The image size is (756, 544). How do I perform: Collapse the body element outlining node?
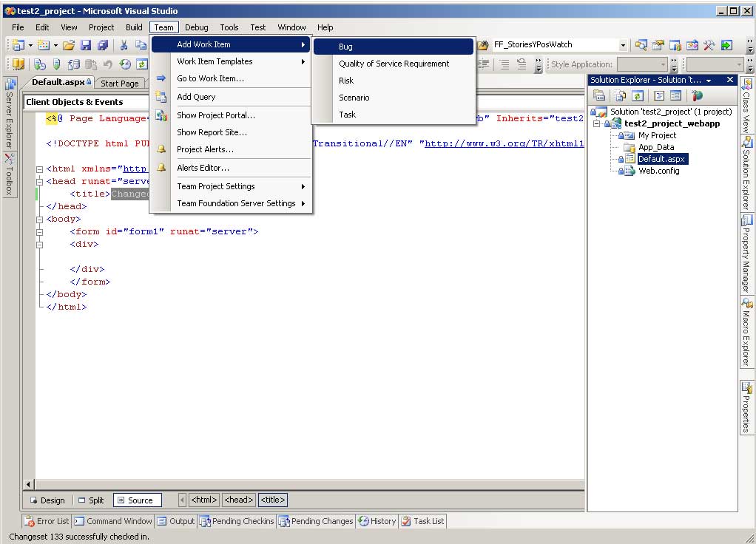(x=39, y=220)
